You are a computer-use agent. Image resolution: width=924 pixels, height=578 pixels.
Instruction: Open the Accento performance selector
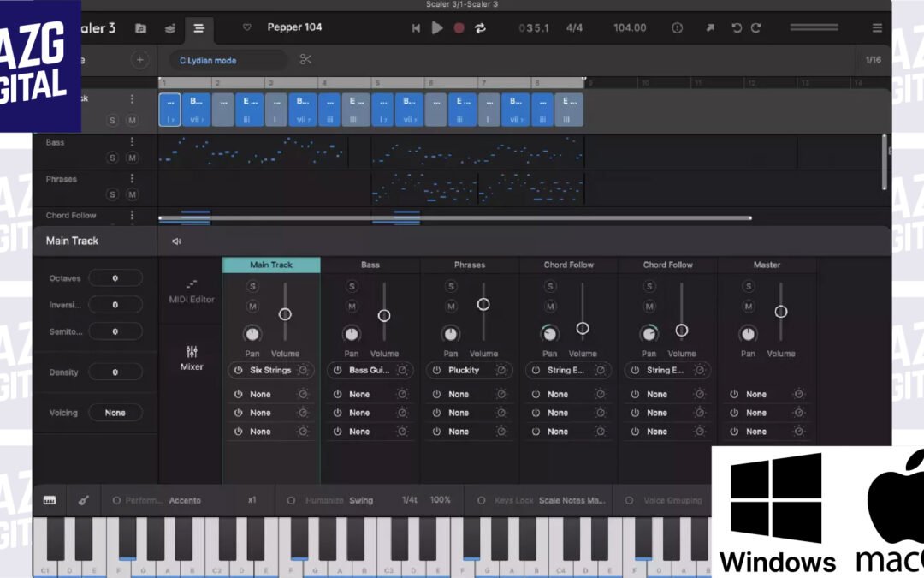point(185,500)
